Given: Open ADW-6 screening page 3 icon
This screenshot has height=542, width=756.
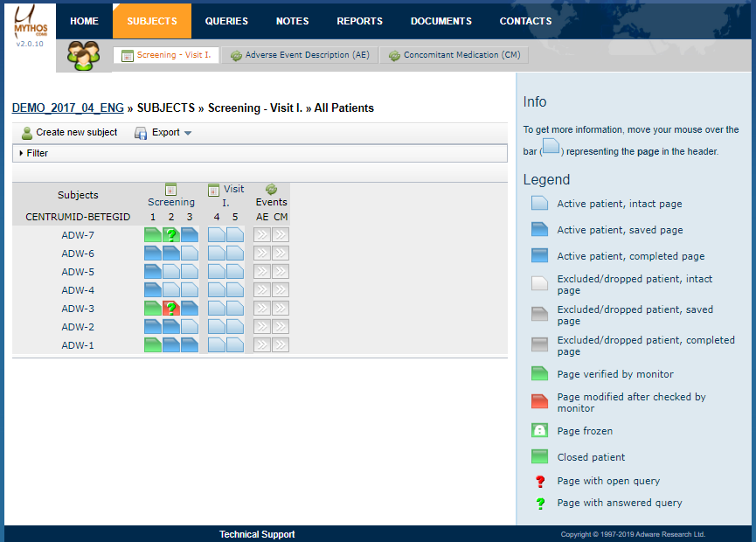Looking at the screenshot, I should click(190, 254).
